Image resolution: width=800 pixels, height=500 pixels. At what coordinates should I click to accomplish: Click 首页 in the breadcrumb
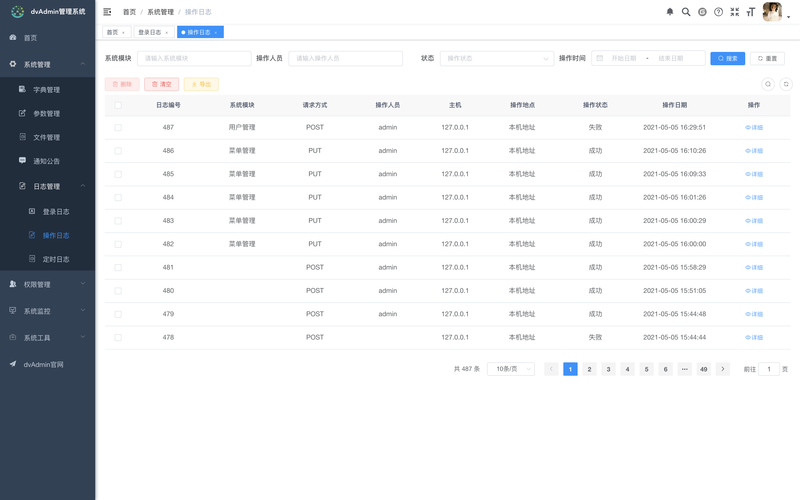[x=129, y=12]
